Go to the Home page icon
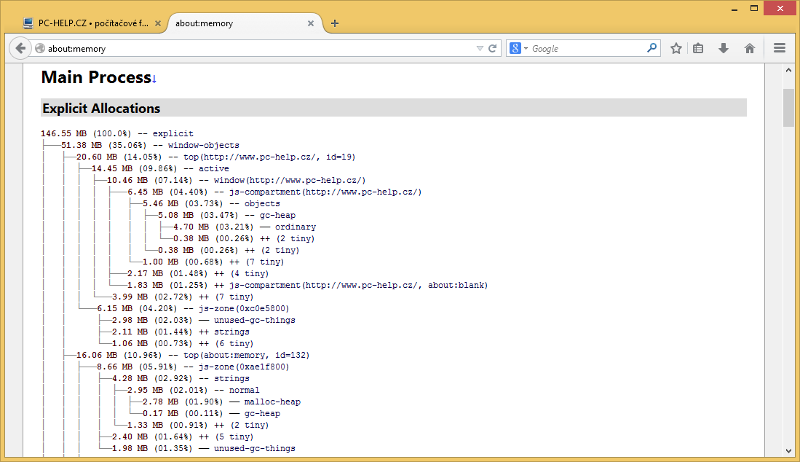 pos(749,48)
